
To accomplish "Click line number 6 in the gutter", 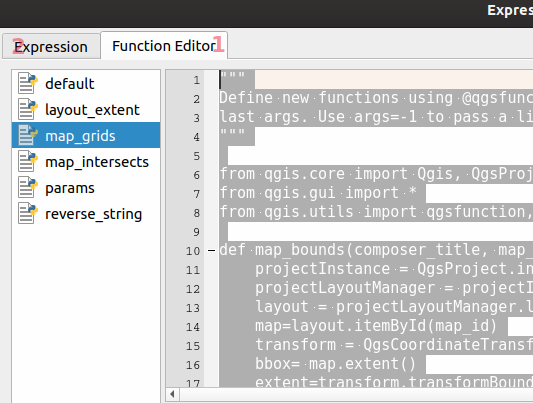I will pos(196,175).
